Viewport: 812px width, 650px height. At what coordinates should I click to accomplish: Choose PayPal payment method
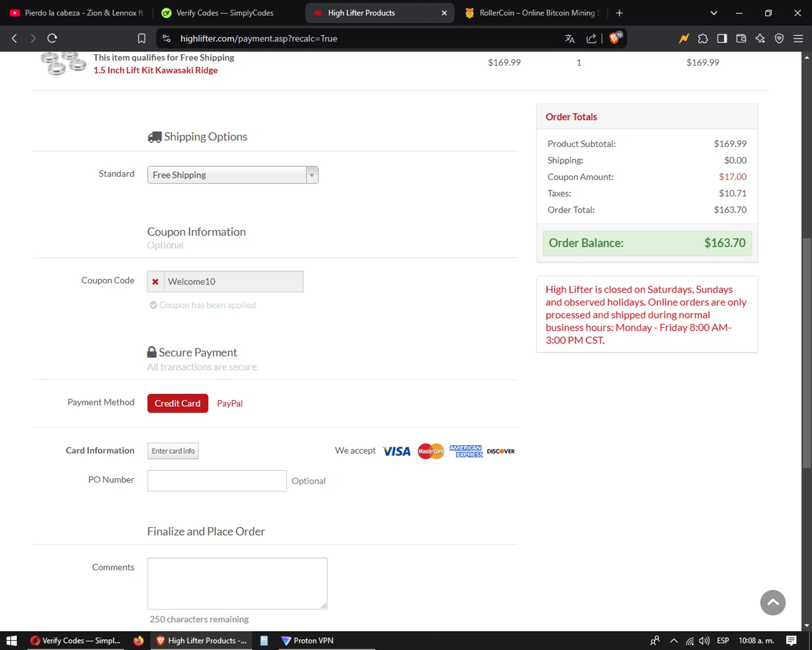point(230,404)
